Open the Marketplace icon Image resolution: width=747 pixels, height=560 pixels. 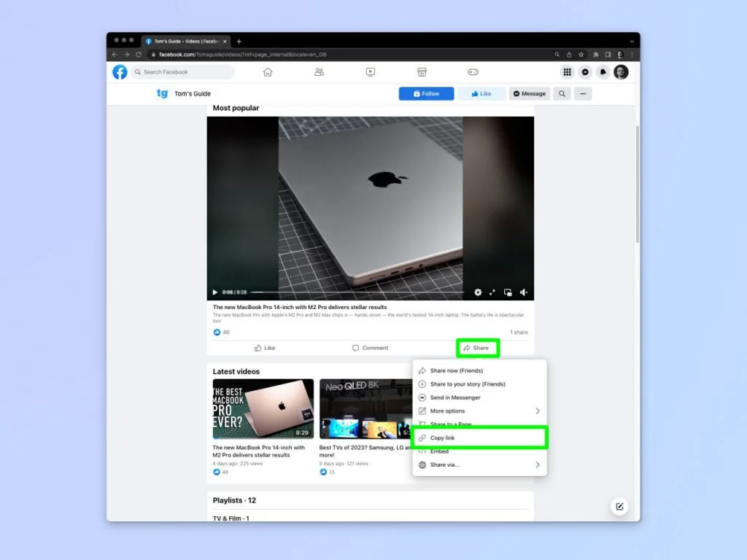click(x=422, y=72)
